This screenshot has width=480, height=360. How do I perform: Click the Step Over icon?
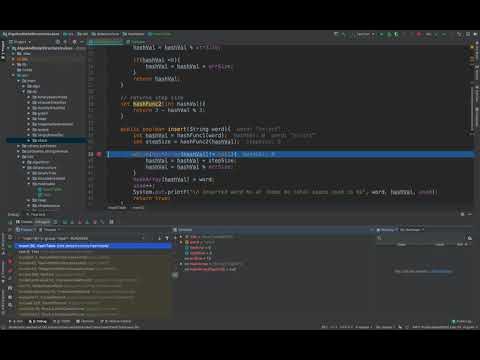(x=65, y=222)
